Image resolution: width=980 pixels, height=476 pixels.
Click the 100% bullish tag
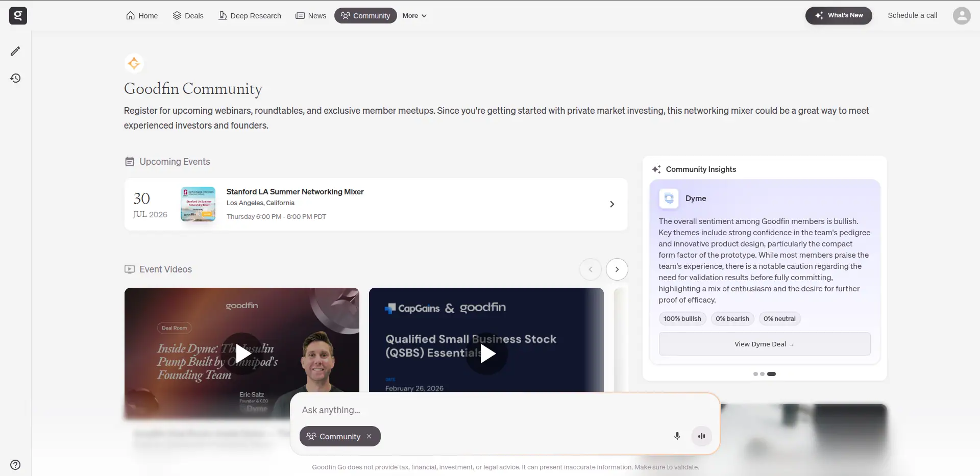tap(682, 319)
